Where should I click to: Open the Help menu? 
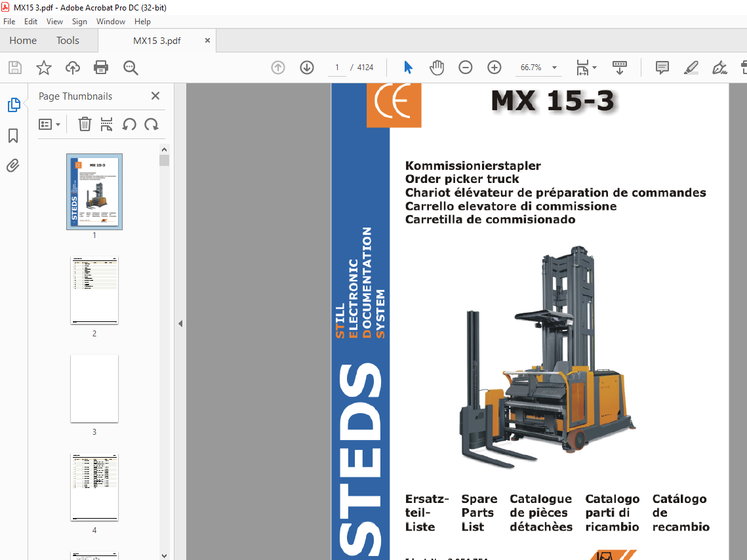click(142, 22)
